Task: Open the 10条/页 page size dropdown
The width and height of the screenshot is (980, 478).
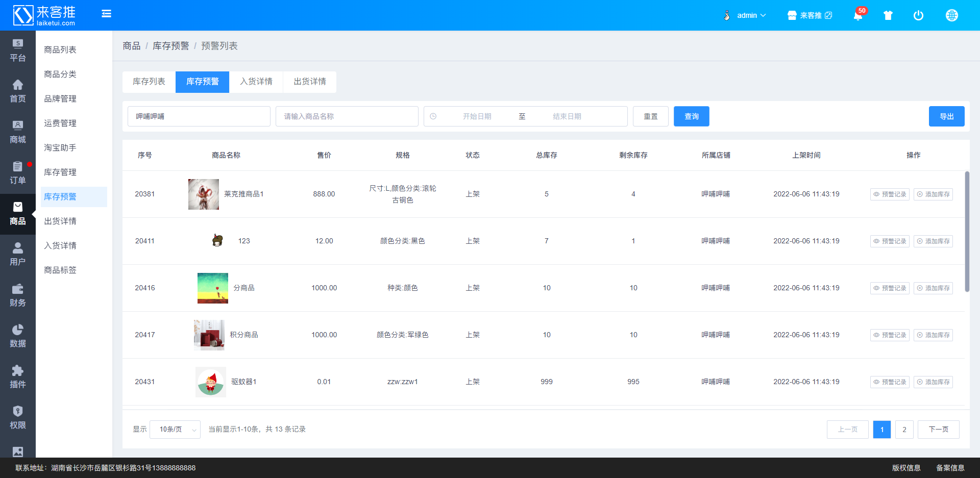Action: pos(175,430)
